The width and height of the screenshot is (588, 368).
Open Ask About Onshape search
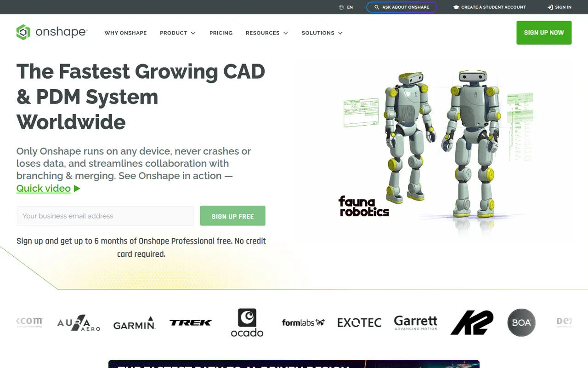[401, 7]
